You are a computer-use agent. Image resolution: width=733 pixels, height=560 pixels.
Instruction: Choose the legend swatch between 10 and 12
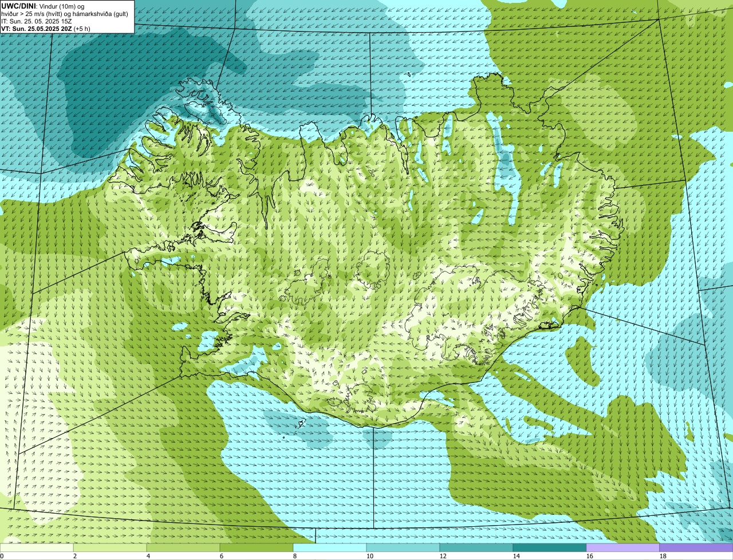click(403, 548)
